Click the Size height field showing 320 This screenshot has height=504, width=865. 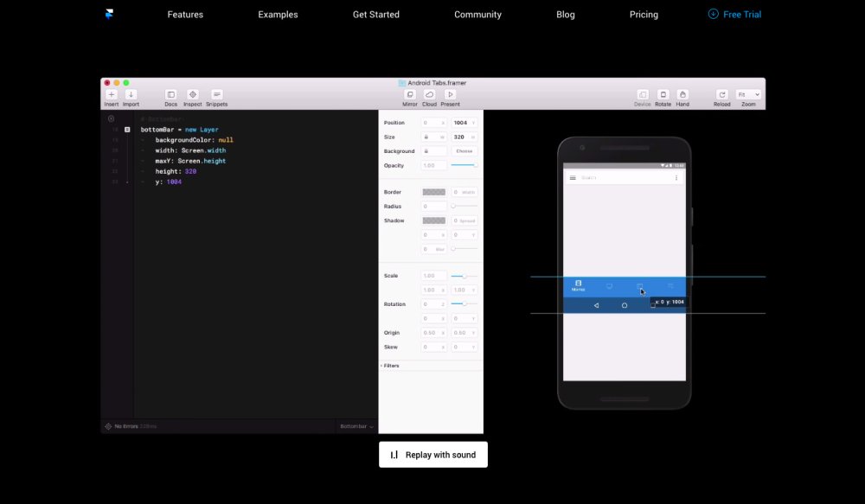click(x=465, y=137)
